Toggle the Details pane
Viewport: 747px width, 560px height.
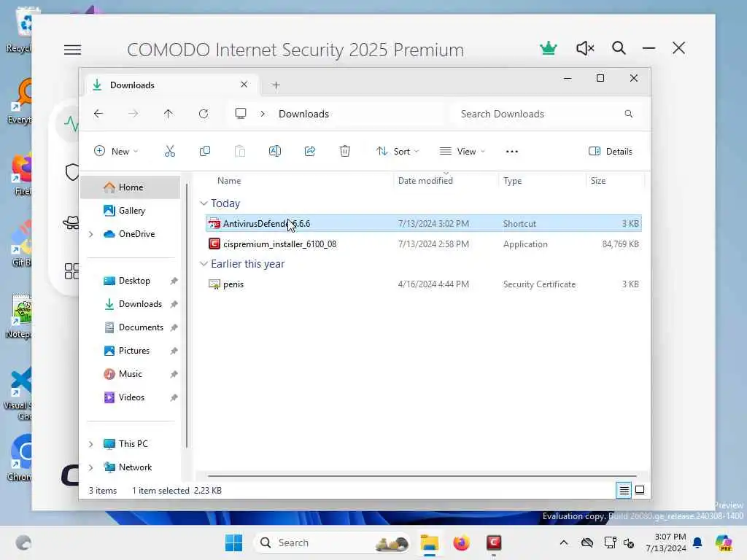pyautogui.click(x=611, y=152)
